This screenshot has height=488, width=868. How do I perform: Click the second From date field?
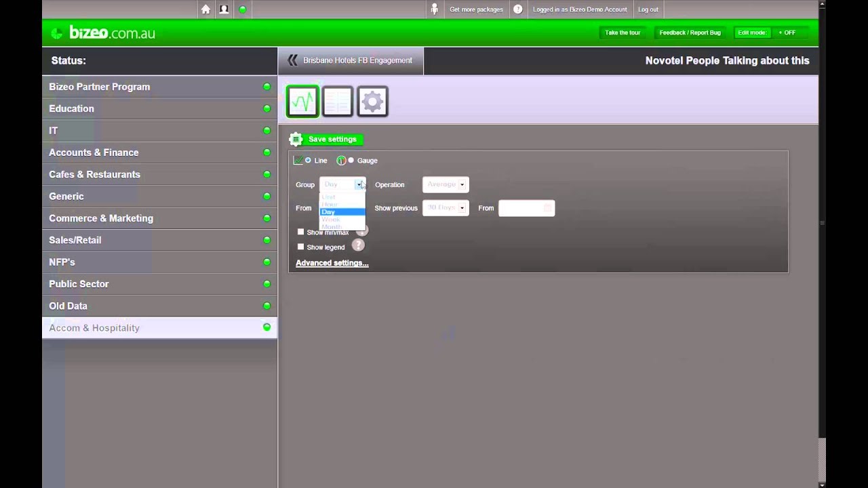(x=527, y=208)
